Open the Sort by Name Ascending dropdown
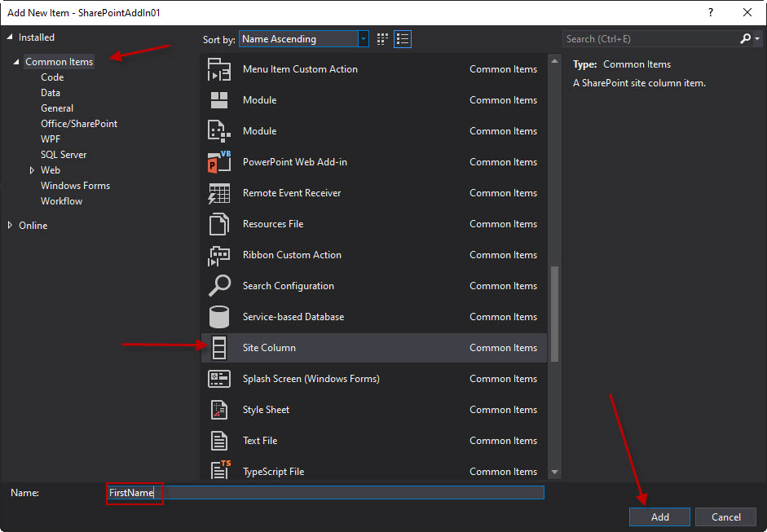 pyautogui.click(x=304, y=39)
